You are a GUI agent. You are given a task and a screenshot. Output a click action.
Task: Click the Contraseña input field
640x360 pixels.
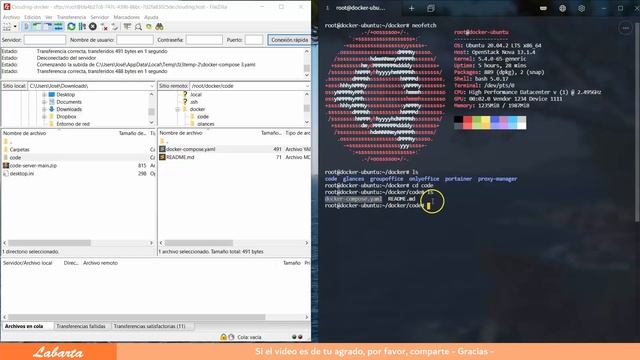(204, 40)
